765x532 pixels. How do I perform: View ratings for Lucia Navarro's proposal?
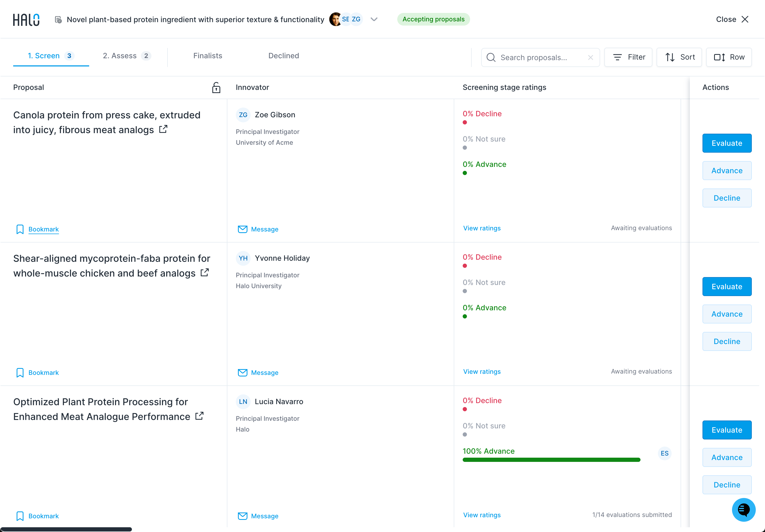pos(482,515)
